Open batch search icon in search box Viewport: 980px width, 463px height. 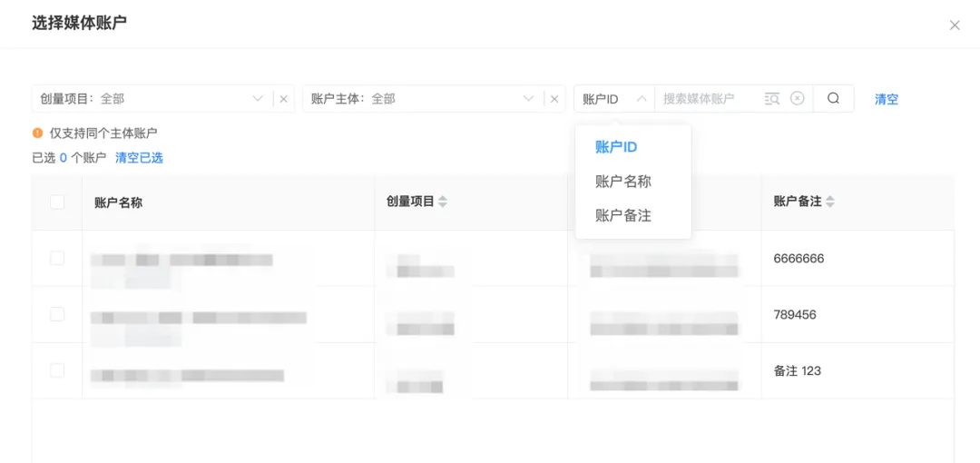coord(772,99)
